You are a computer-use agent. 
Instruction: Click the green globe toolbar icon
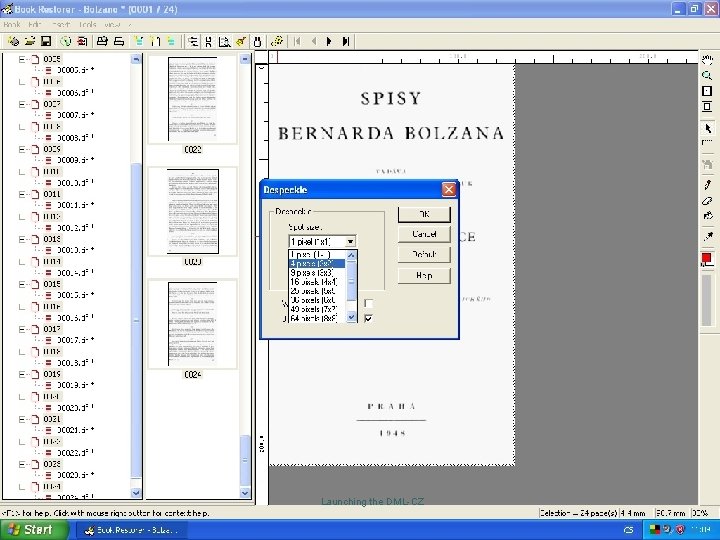click(x=66, y=41)
